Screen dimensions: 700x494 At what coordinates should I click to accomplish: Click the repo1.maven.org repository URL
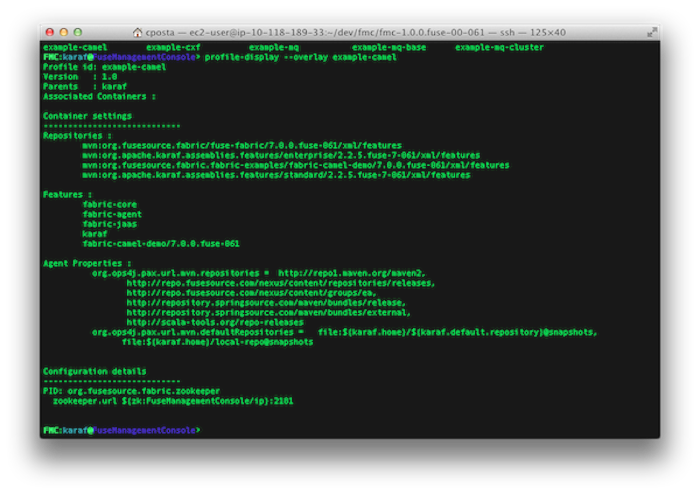(352, 273)
